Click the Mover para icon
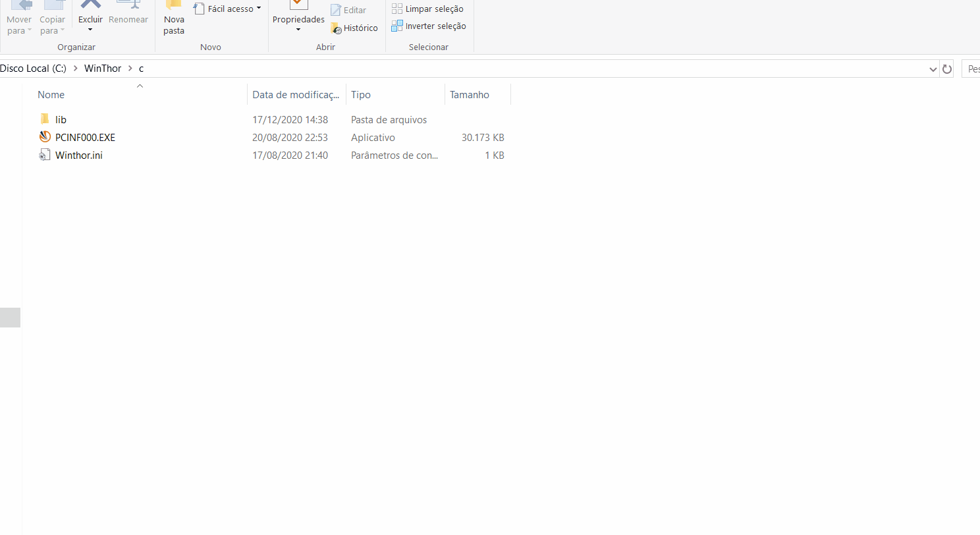 pos(21,5)
